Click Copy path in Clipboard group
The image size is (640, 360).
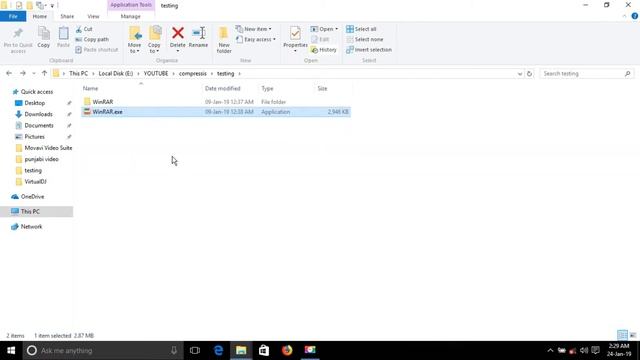(92, 40)
